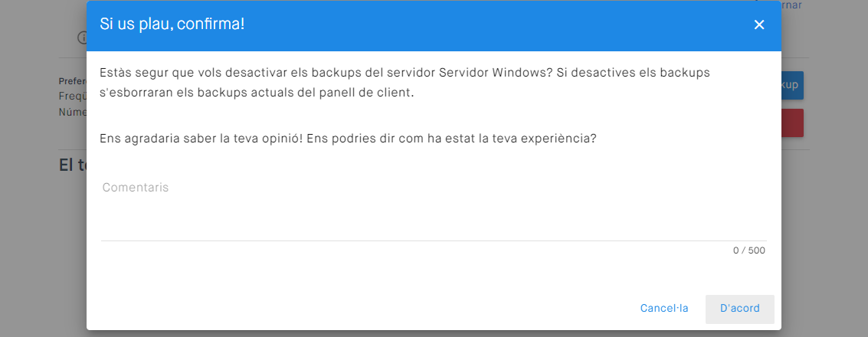Click the truncated 'Freq' text behind dialog
Viewport: 868px width, 337px height.
72,97
